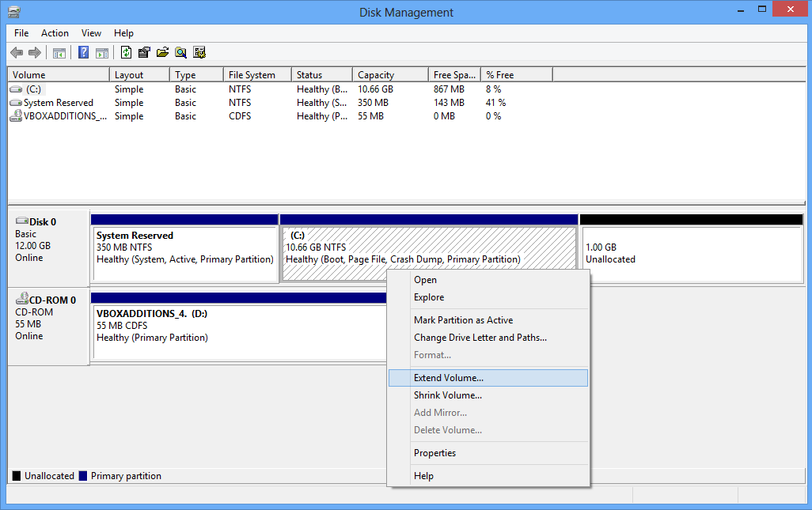Select the 1.00 GB Unallocated partition block
The image size is (812, 510).
point(691,253)
